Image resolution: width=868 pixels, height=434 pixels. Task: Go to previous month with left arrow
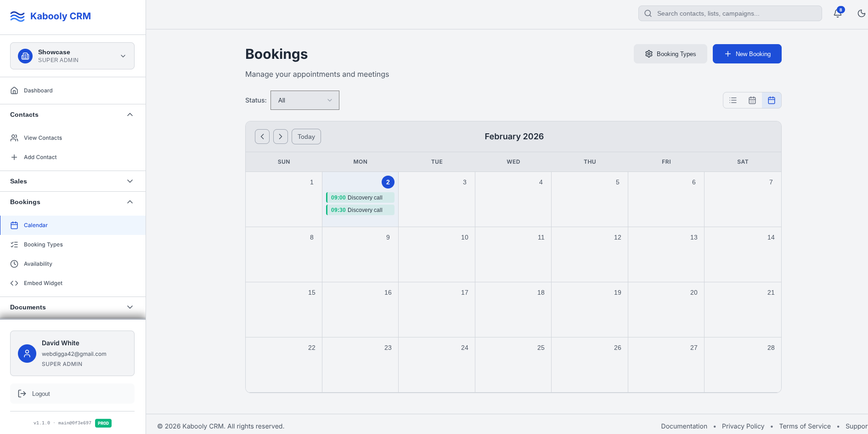(262, 137)
